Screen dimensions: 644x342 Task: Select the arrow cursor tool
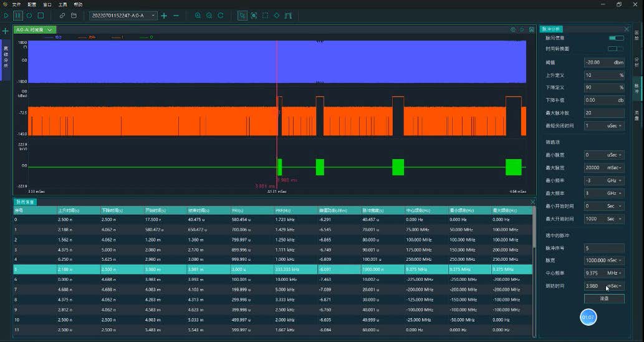coord(243,15)
